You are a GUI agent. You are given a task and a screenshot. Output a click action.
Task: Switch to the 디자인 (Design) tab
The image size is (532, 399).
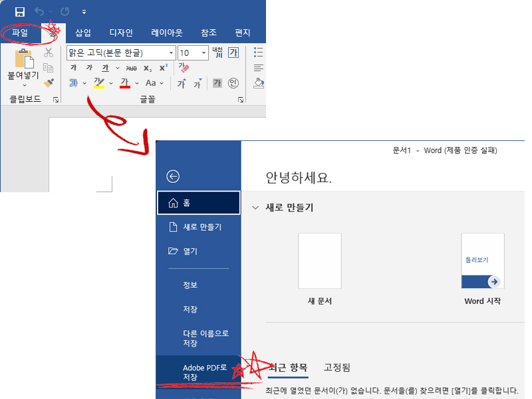(121, 33)
